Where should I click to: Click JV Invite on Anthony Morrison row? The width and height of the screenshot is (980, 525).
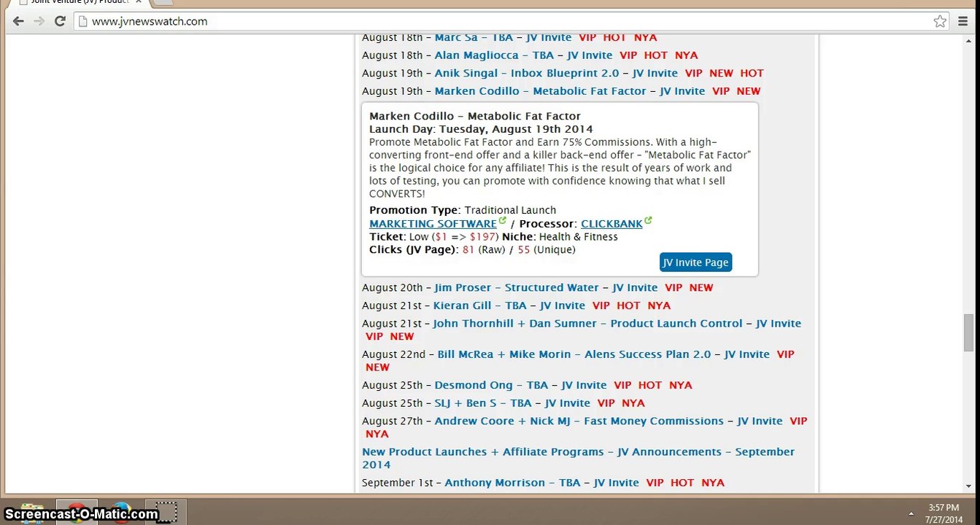tap(617, 483)
